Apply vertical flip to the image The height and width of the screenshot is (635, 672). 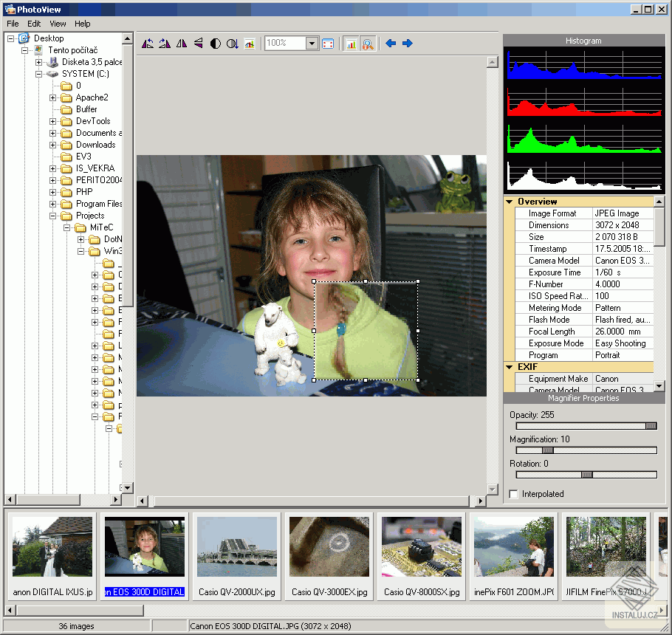tap(198, 44)
